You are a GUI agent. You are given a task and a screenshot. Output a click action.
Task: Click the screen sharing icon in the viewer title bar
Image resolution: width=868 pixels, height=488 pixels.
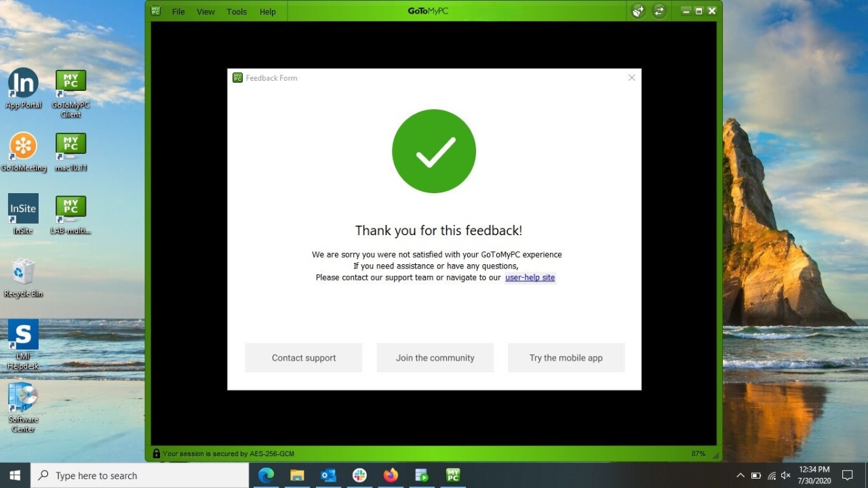tap(638, 11)
